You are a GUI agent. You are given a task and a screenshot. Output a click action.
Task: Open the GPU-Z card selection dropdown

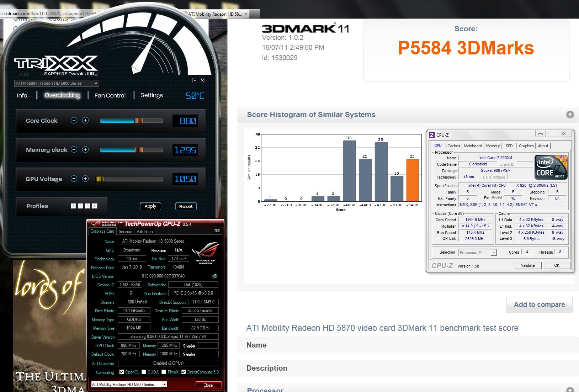(129, 385)
